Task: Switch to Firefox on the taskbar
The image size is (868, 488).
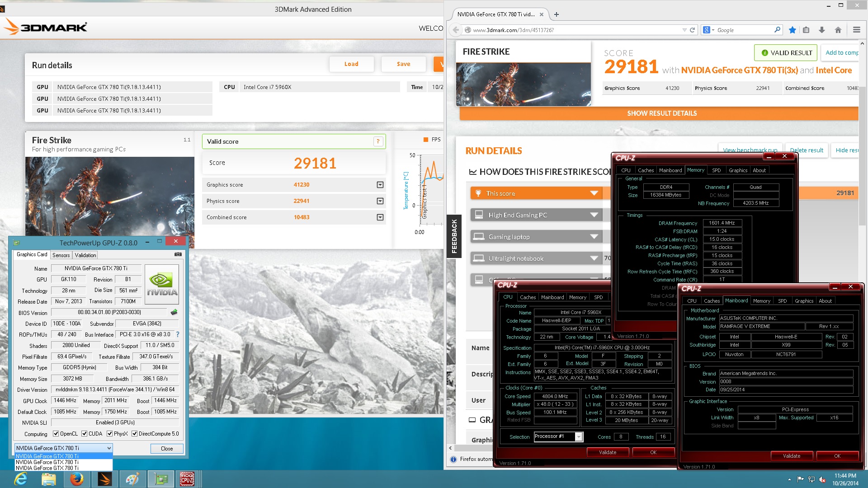Action: 77,479
